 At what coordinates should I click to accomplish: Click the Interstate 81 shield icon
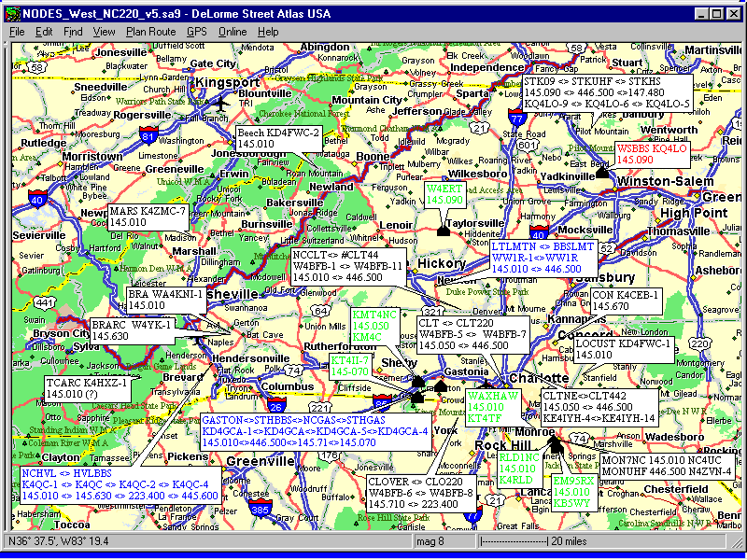coord(149,135)
